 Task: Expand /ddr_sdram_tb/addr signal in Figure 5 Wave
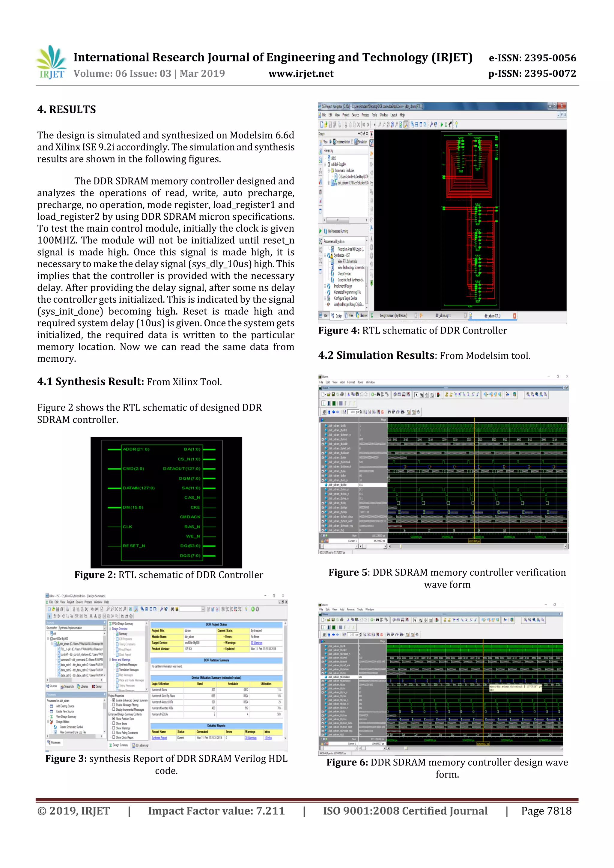(x=323, y=444)
